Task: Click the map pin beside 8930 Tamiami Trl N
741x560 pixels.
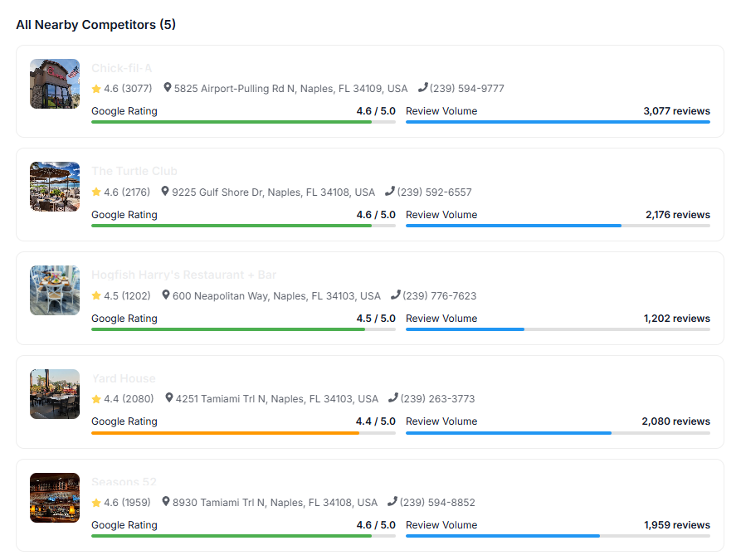Action: (167, 502)
